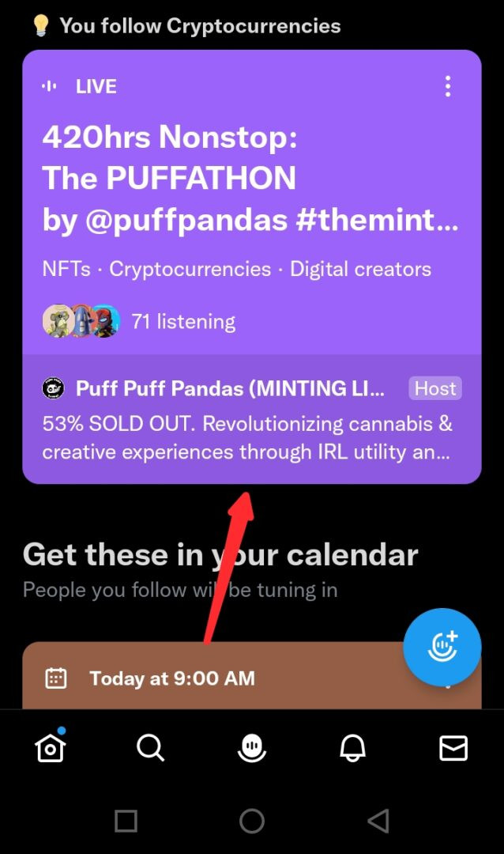Open the Direct Messages envelope icon
The width and height of the screenshot is (504, 854).
pyautogui.click(x=453, y=748)
